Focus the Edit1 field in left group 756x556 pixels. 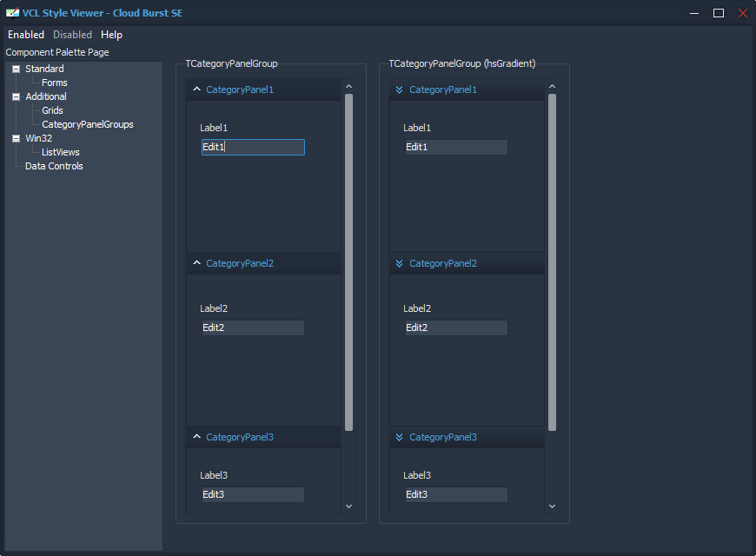click(253, 147)
